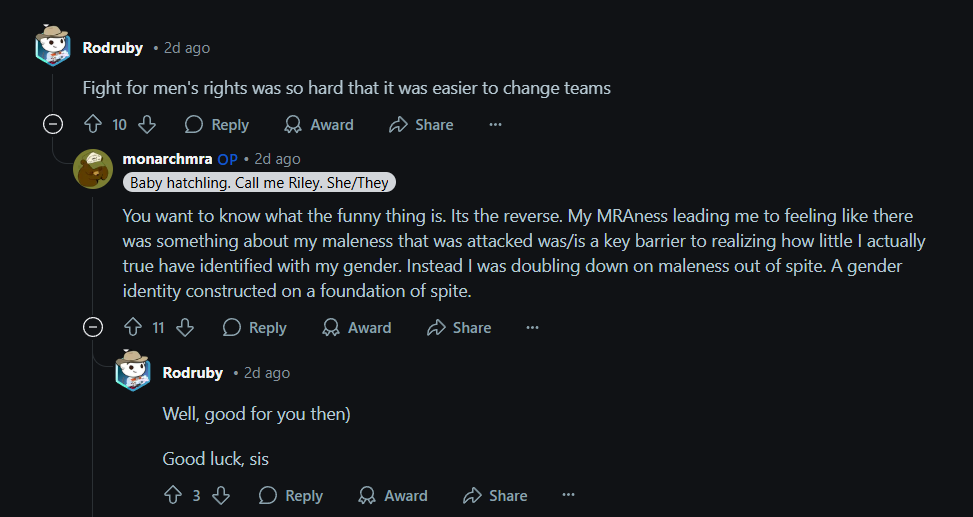Image resolution: width=973 pixels, height=517 pixels.
Task: Downvote Rodruby's comment with 10 points
Action: pos(147,125)
